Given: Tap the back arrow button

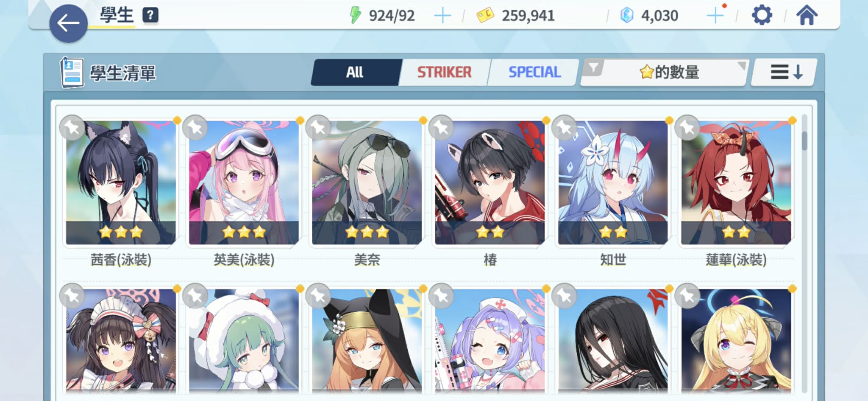Looking at the screenshot, I should (x=68, y=23).
